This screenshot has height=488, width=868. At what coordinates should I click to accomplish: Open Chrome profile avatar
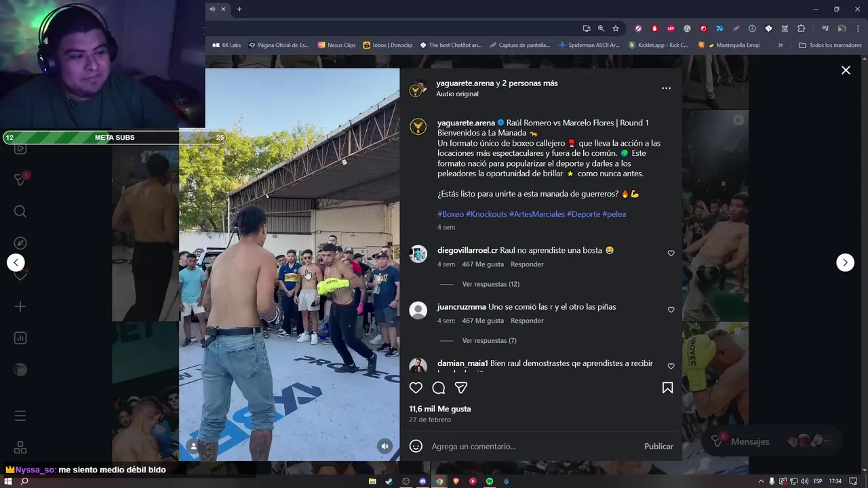(x=842, y=28)
